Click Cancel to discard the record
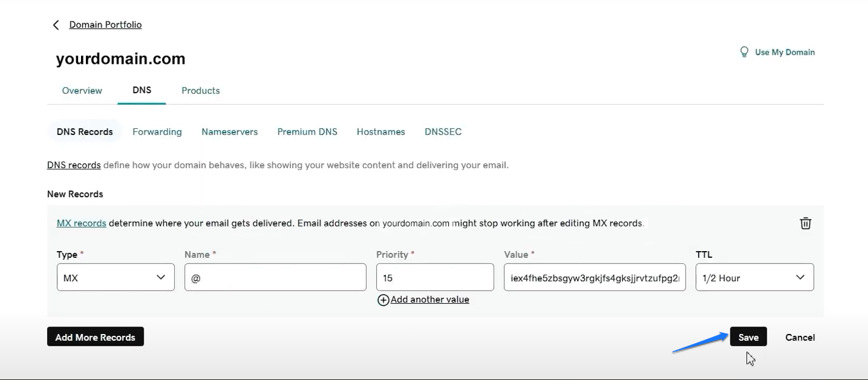868x380 pixels. click(x=799, y=337)
